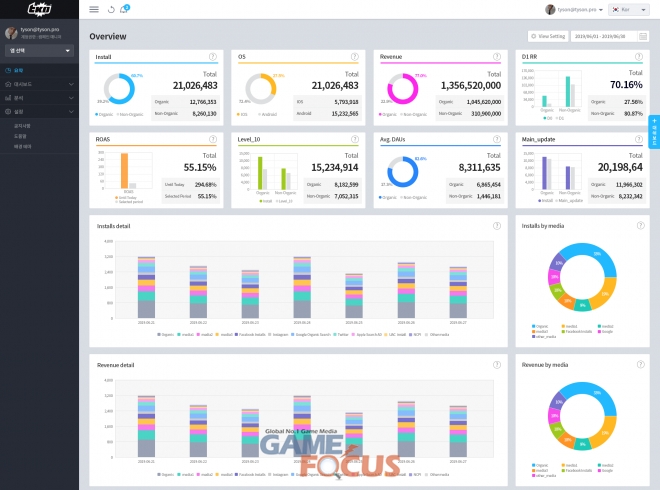Image resolution: width=660 pixels, height=490 pixels.
Task: Show help for Revenue detail chart
Action: point(497,364)
